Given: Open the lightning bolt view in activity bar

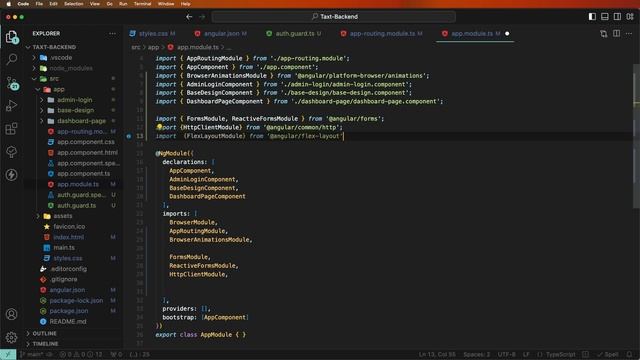Looking at the screenshot, I should click(11, 175).
